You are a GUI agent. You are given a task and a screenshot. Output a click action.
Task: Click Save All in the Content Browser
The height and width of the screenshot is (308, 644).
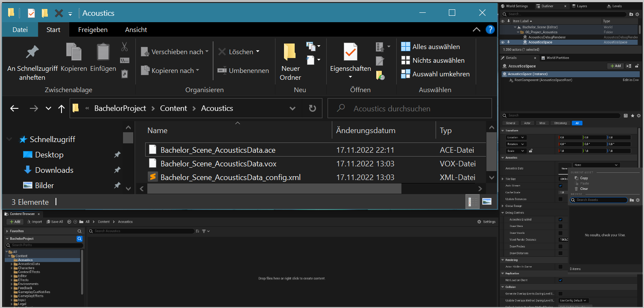[55, 221]
